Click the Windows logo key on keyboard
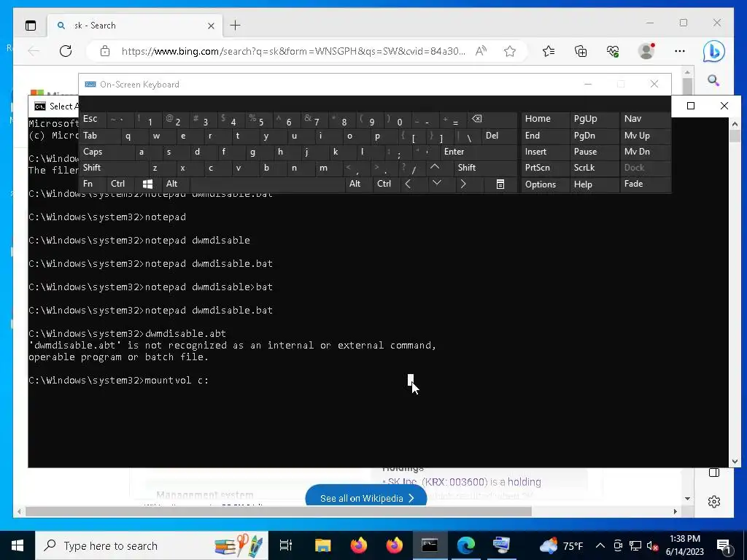 pyautogui.click(x=147, y=184)
